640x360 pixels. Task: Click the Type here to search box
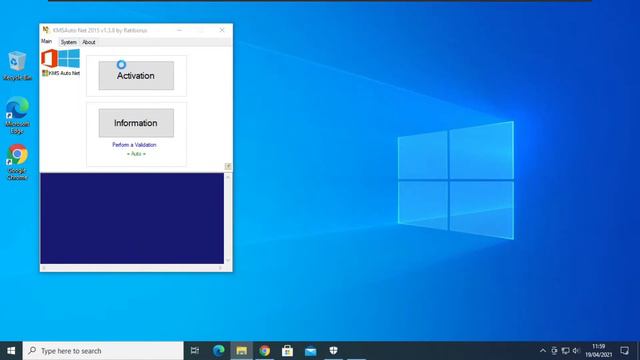pos(103,351)
